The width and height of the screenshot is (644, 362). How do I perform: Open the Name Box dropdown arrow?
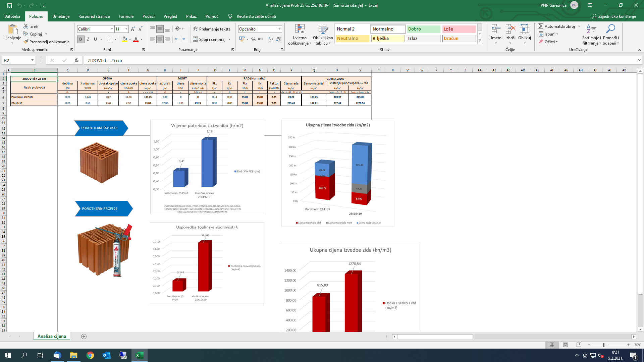(32, 60)
